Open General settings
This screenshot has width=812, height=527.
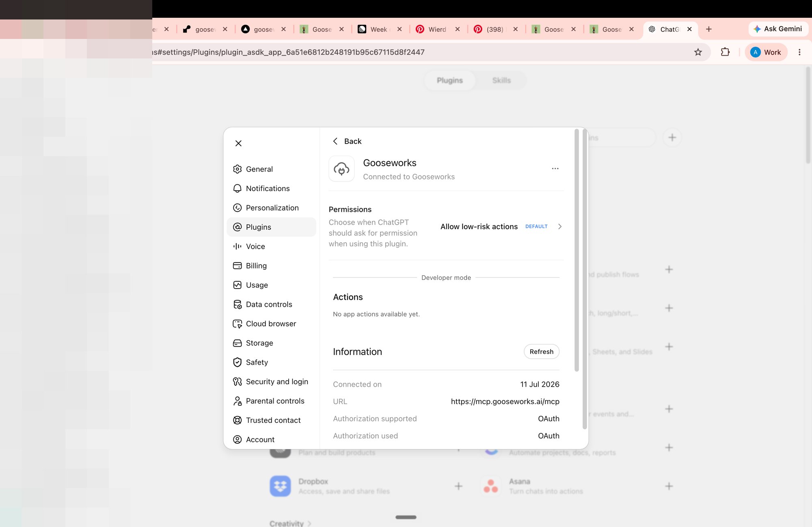tap(271, 169)
